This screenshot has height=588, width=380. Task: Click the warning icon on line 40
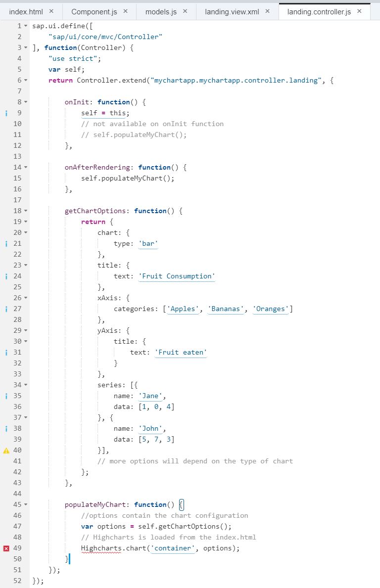click(x=6, y=450)
